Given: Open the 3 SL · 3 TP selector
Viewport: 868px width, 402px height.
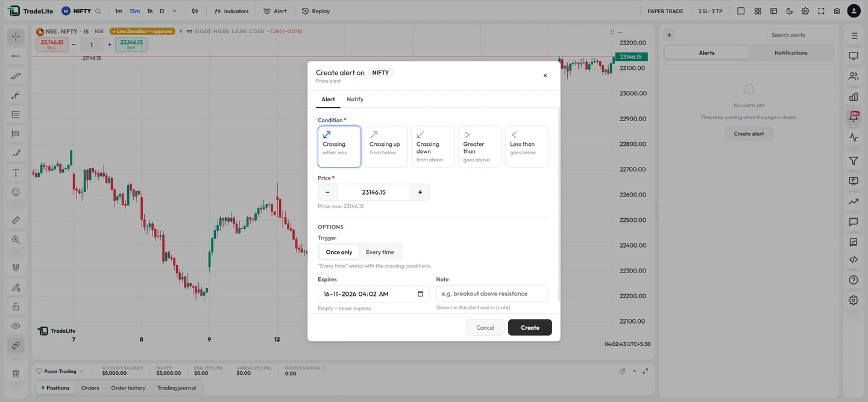Looking at the screenshot, I should pos(710,11).
